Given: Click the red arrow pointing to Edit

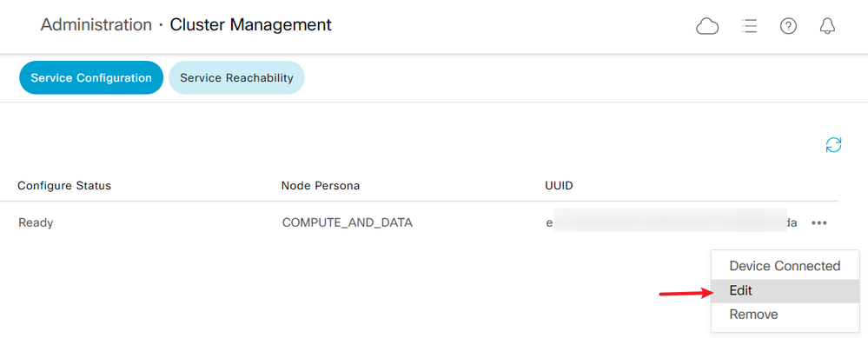Looking at the screenshot, I should point(686,293).
